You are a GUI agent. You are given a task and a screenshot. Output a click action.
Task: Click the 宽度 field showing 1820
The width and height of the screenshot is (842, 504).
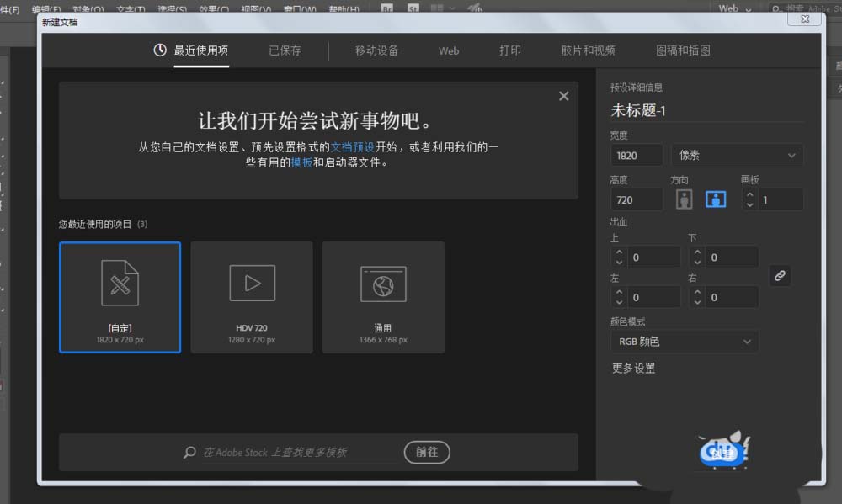pos(637,155)
